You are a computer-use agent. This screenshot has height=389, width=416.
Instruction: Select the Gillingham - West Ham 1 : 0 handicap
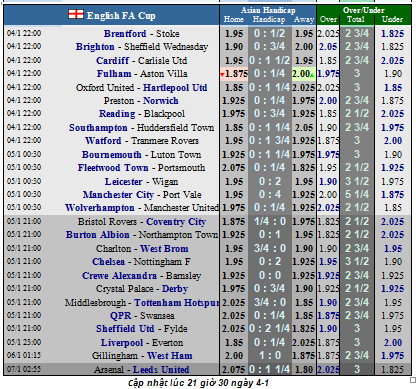[270, 356]
